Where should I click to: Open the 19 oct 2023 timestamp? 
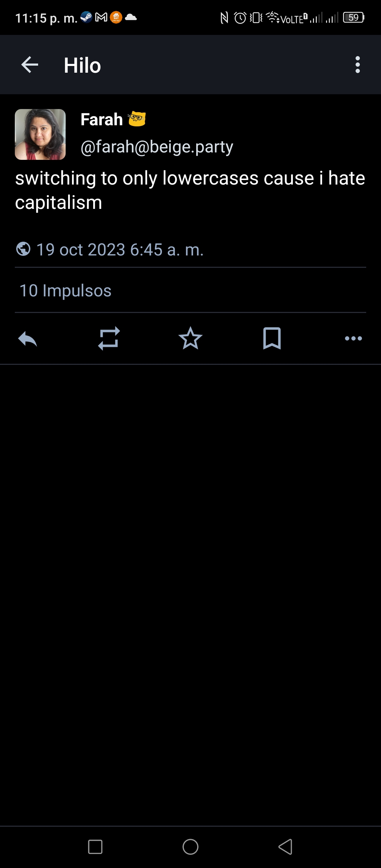click(x=120, y=250)
